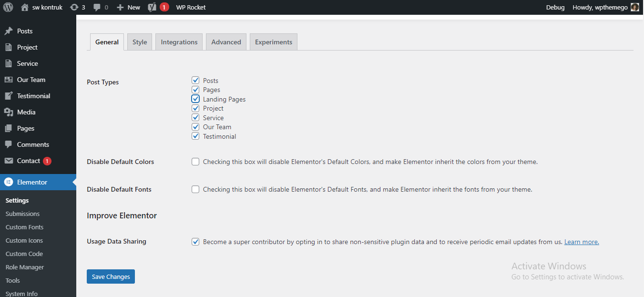Click the Media icon in sidebar

point(9,112)
